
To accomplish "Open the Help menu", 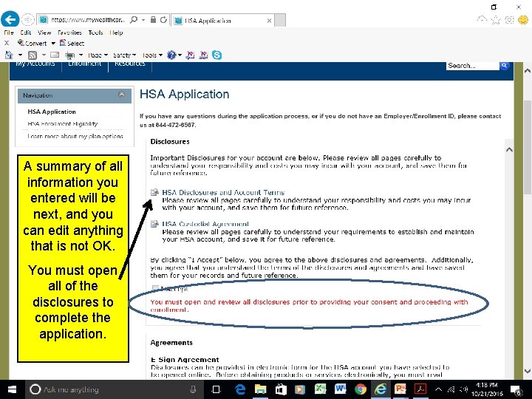I will point(117,33).
